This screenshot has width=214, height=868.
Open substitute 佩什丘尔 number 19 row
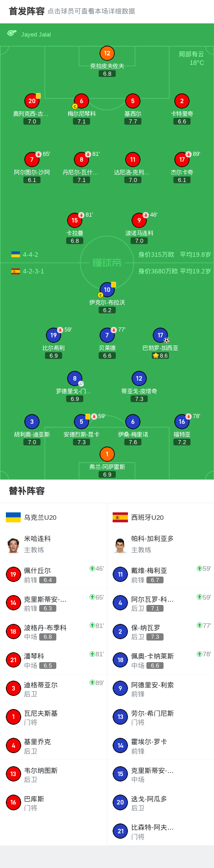(54, 574)
